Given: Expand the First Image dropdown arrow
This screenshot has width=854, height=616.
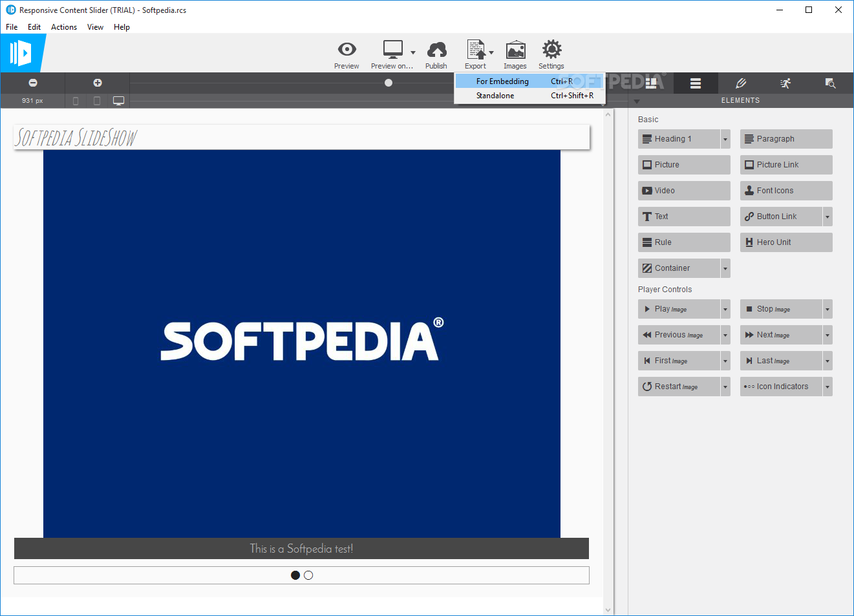Looking at the screenshot, I should (725, 361).
